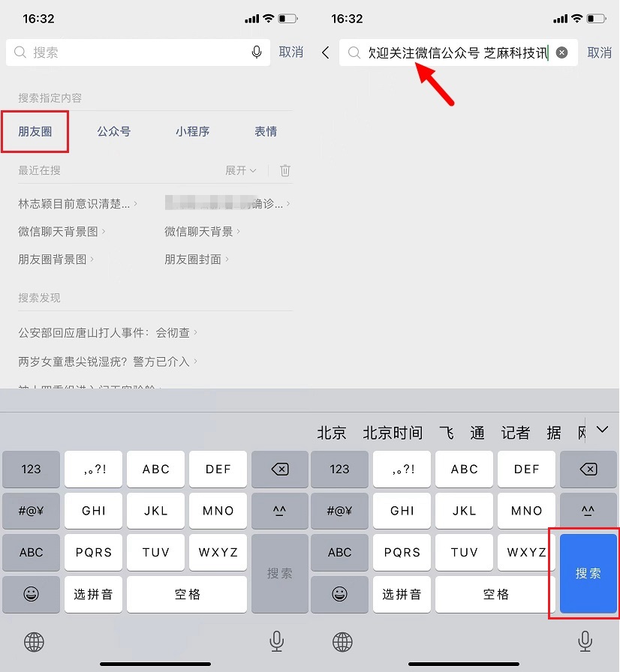Tap PQRS key on right keyboard

point(402,552)
